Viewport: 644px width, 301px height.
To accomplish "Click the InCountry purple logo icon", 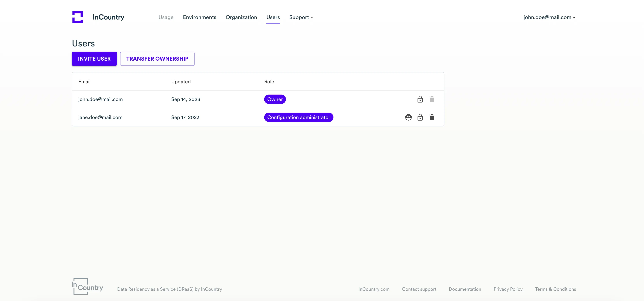I will click(x=78, y=17).
